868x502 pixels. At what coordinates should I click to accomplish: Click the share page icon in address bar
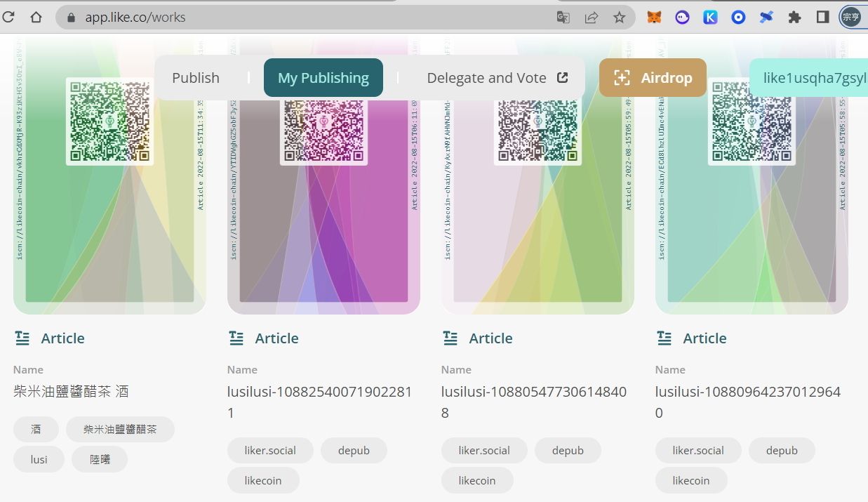point(592,18)
